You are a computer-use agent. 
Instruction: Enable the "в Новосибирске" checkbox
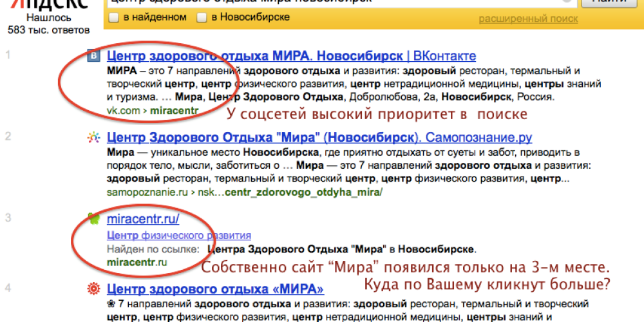tap(201, 17)
